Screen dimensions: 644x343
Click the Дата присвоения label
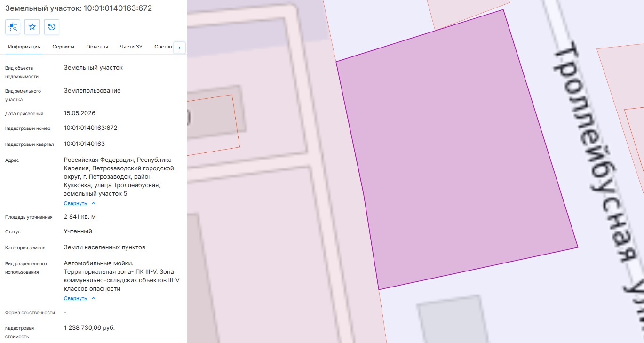24,113
